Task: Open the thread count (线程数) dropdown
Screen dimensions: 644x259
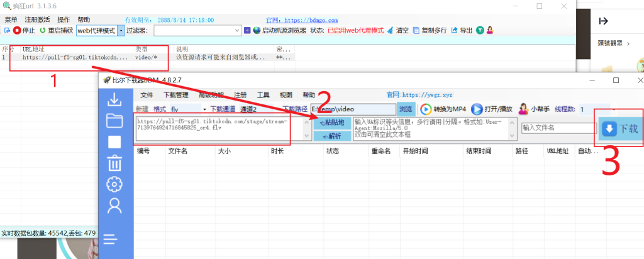Action: pos(614,109)
